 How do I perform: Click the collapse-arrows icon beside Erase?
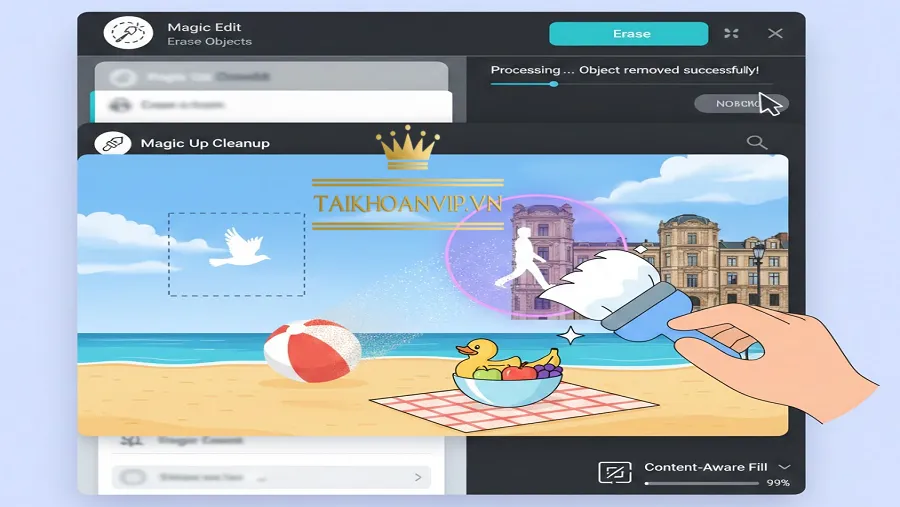click(731, 33)
